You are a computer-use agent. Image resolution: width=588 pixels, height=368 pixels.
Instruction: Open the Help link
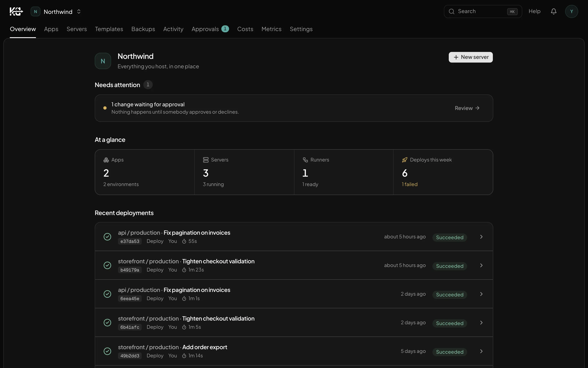(x=534, y=11)
